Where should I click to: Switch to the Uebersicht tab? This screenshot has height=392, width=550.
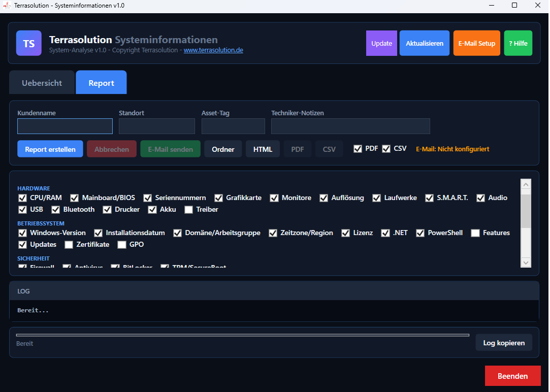click(x=42, y=83)
